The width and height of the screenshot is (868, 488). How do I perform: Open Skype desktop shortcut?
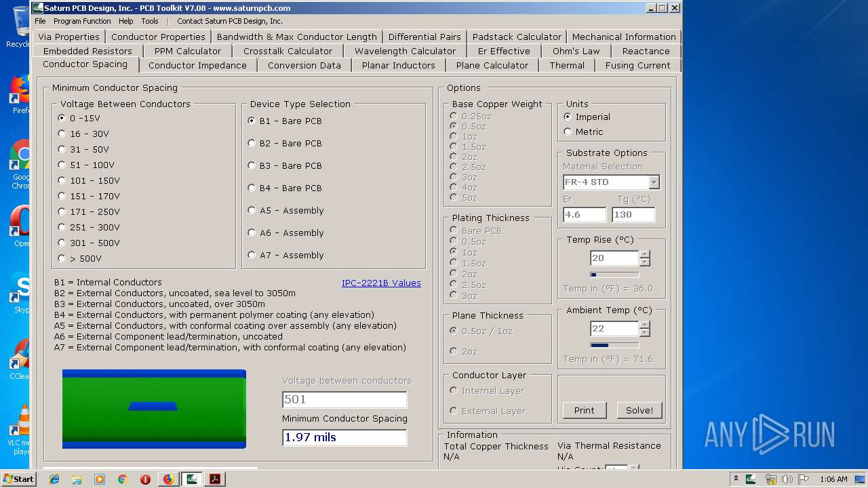19,292
